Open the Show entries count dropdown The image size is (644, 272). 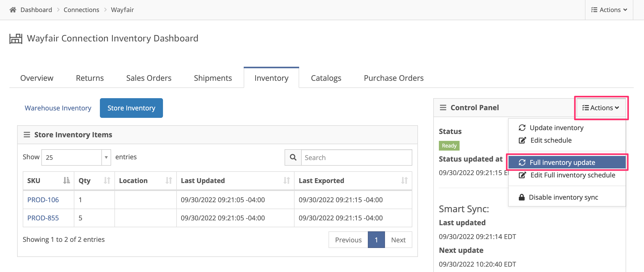pos(76,157)
